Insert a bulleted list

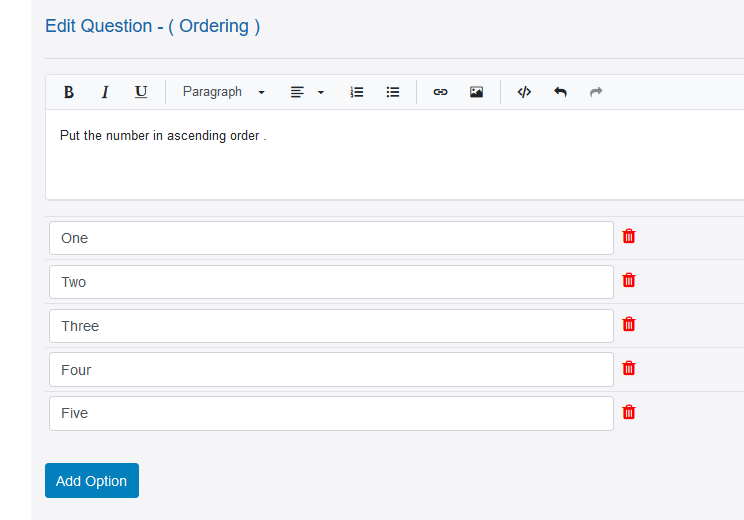393,92
